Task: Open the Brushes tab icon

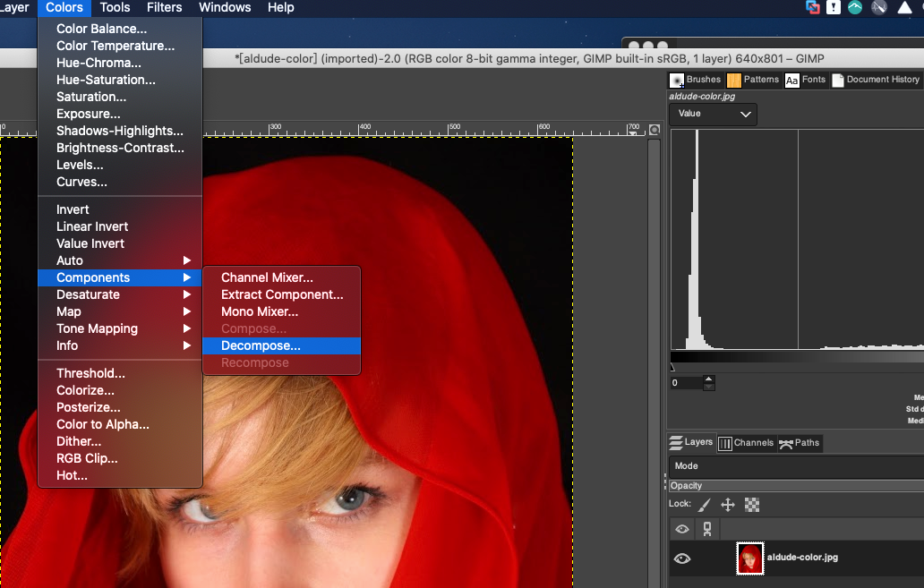Action: pos(678,80)
